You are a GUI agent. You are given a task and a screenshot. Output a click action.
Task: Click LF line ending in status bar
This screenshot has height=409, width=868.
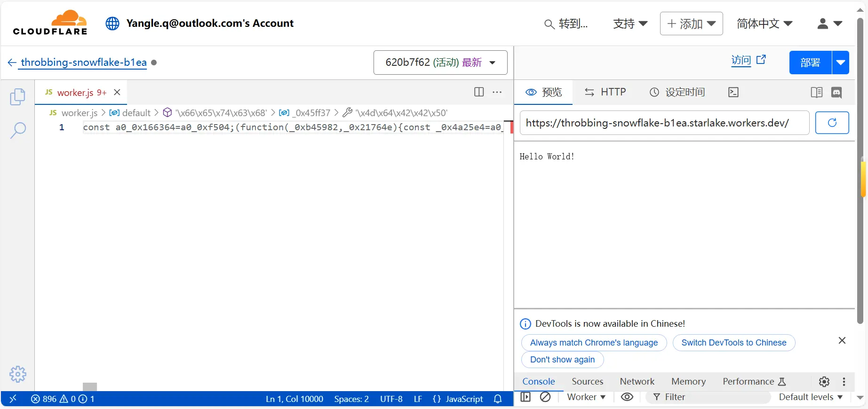[418, 399]
